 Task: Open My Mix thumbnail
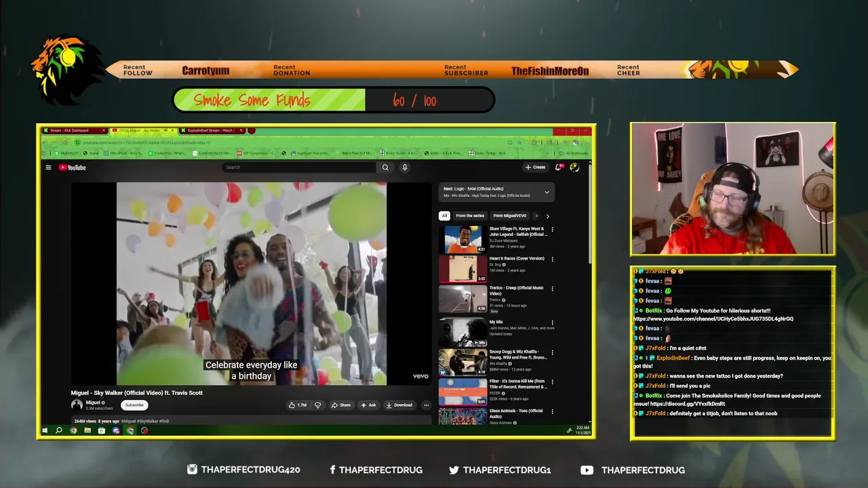[462, 333]
